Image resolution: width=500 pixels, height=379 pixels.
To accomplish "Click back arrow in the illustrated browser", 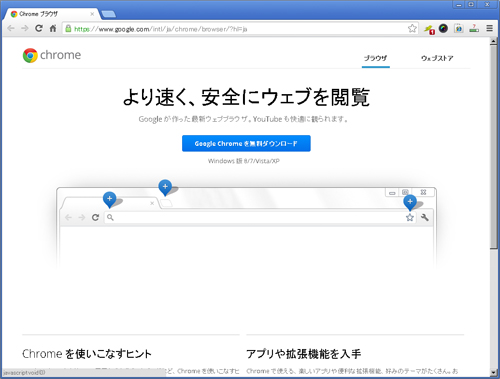I will pos(68,218).
